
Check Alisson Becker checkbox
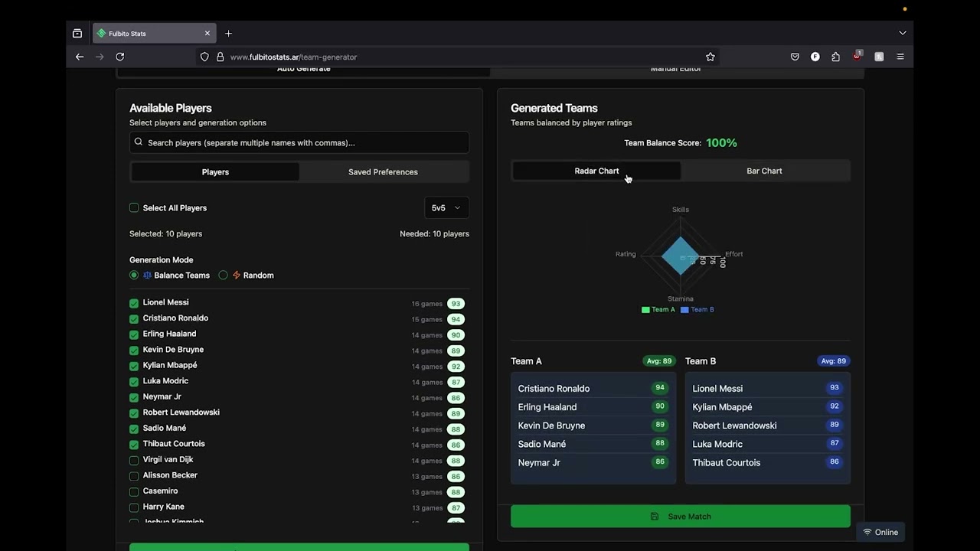tap(134, 475)
